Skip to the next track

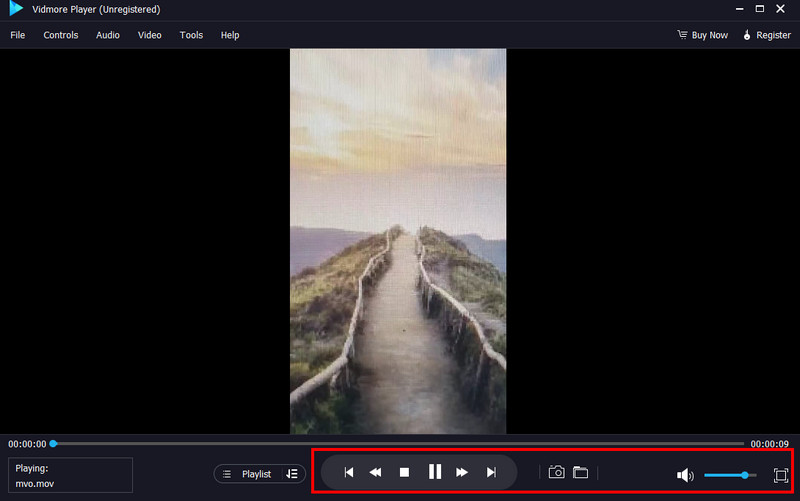[x=491, y=472]
